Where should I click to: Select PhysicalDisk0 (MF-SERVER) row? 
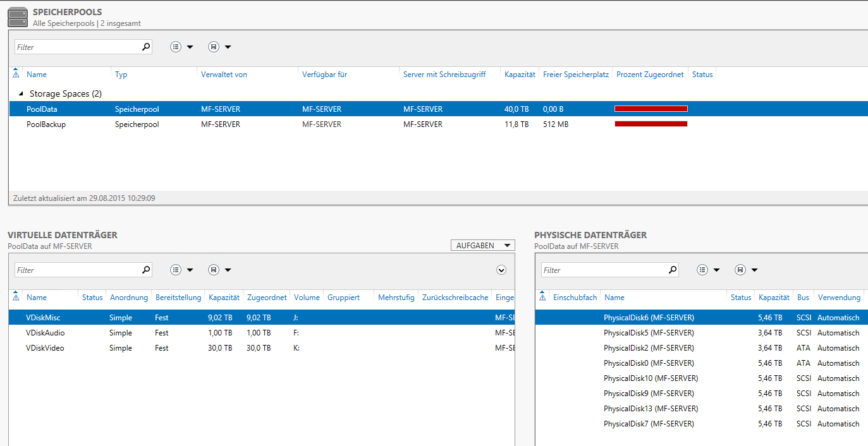[x=702, y=363]
